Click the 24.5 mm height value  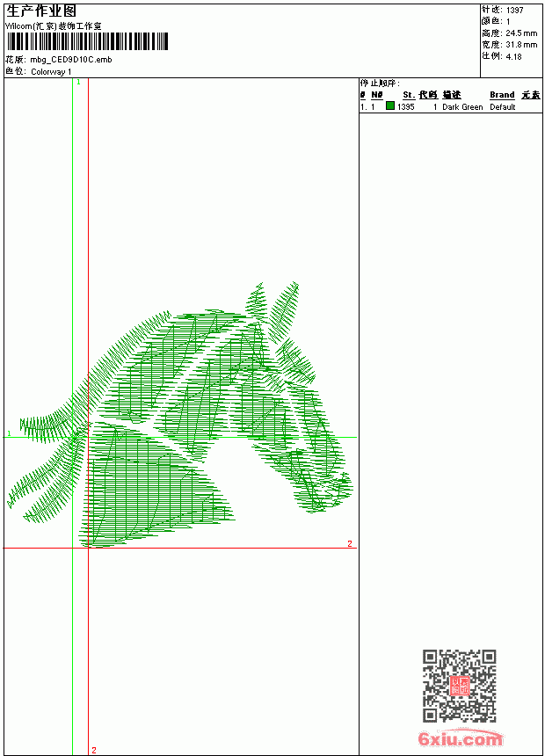point(521,33)
